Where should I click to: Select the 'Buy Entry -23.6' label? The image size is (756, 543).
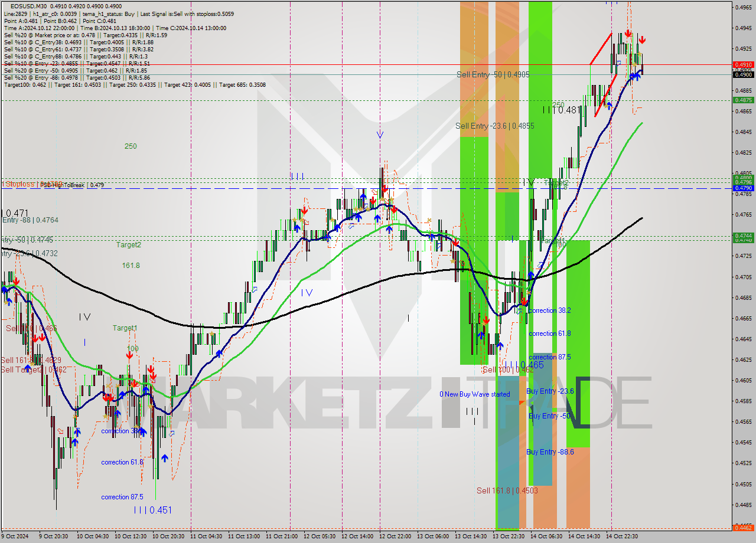(550, 391)
